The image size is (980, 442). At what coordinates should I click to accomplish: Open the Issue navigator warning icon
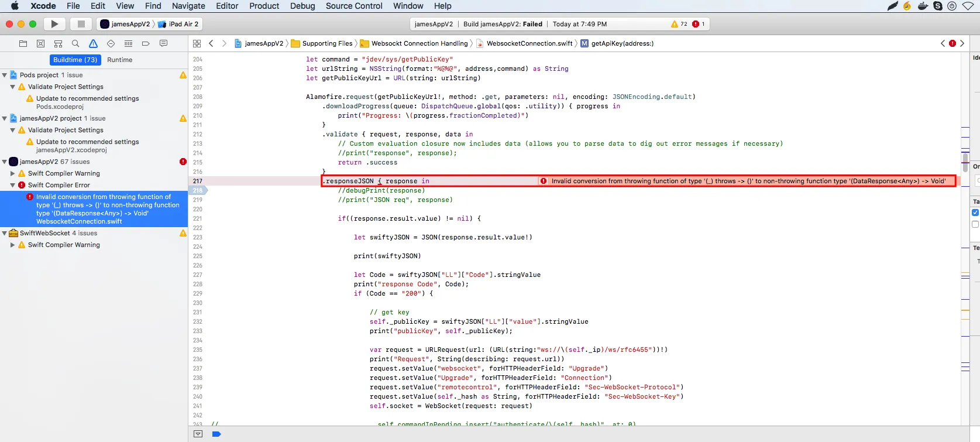[93, 43]
